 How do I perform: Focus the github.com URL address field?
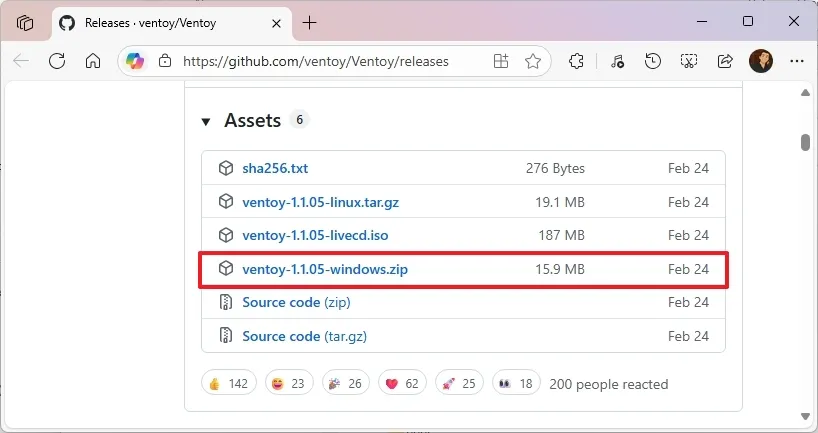[x=316, y=62]
